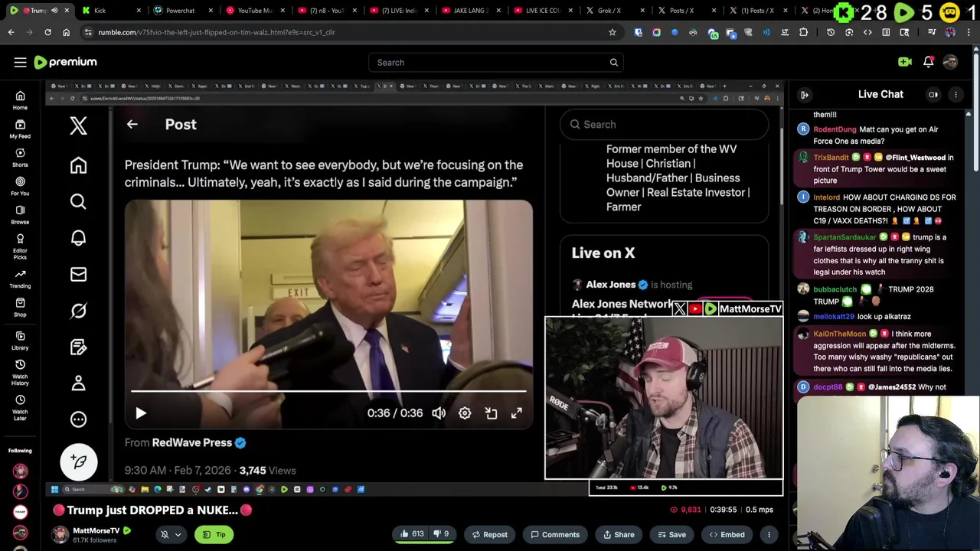980x551 pixels.
Task: Click the search magnifier in Rumble search
Action: 613,62
